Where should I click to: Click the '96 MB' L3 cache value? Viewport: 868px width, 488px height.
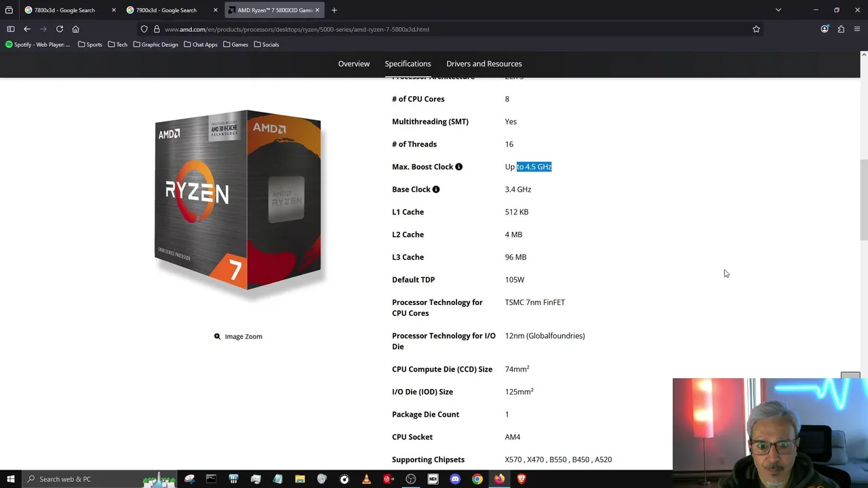click(x=515, y=257)
